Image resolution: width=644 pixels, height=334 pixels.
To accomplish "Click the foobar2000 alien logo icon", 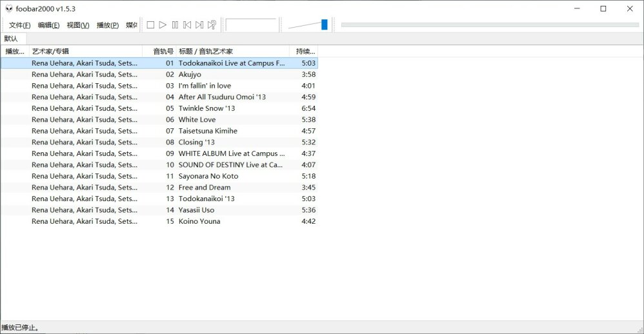I will coord(8,8).
